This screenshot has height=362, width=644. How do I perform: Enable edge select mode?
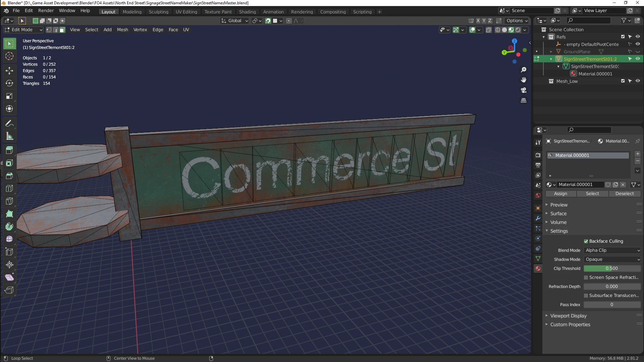[56, 30]
